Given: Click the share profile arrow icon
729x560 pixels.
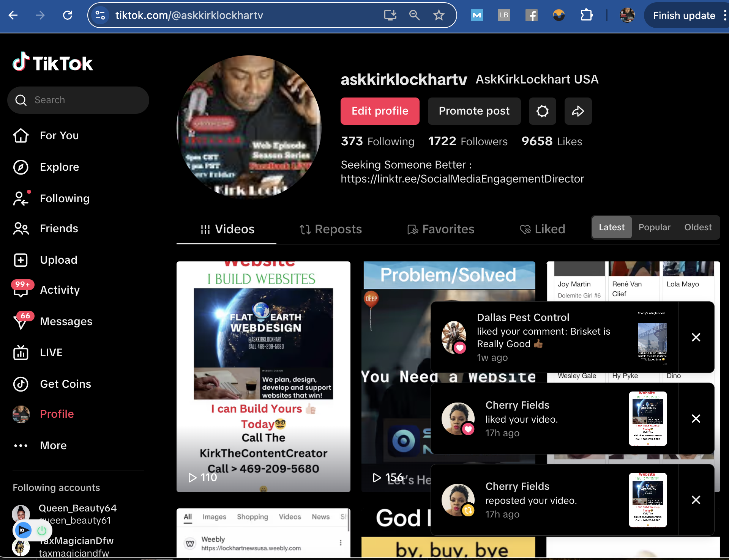Looking at the screenshot, I should (578, 111).
